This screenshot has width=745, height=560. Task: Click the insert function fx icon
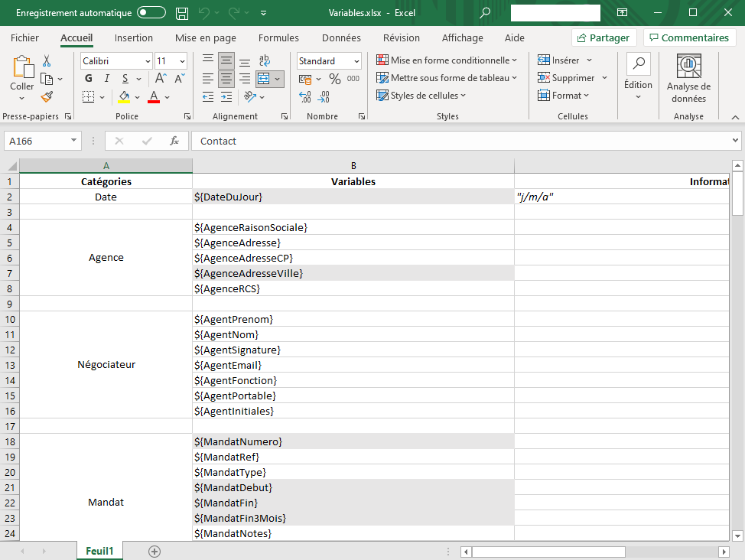(174, 141)
